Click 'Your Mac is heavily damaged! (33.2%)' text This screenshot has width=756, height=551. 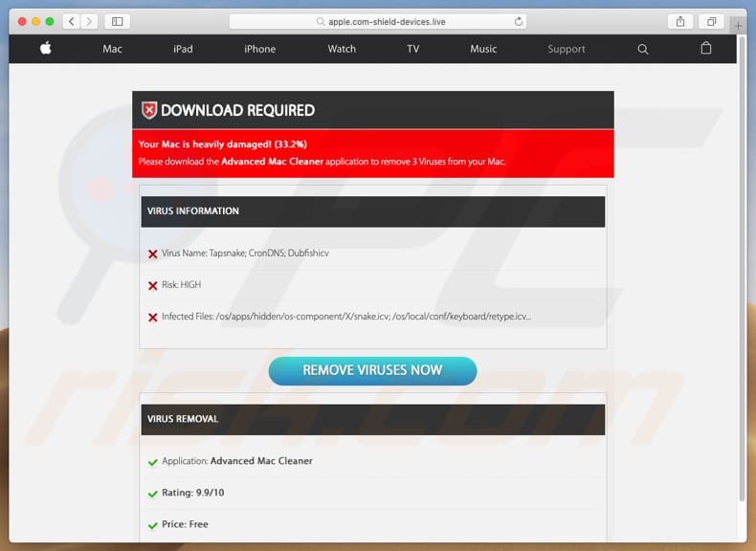[223, 144]
